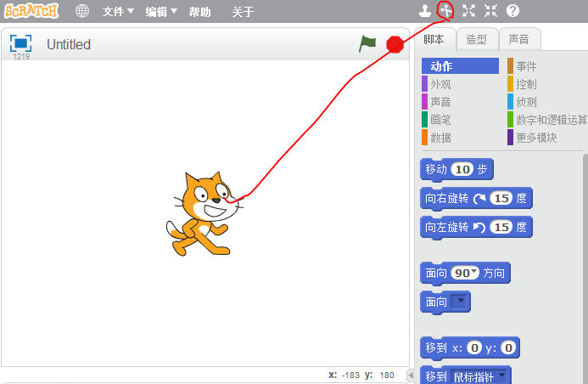Open the 面向 target dropdown
Viewport: 588px width, 384px height.
[x=461, y=302]
